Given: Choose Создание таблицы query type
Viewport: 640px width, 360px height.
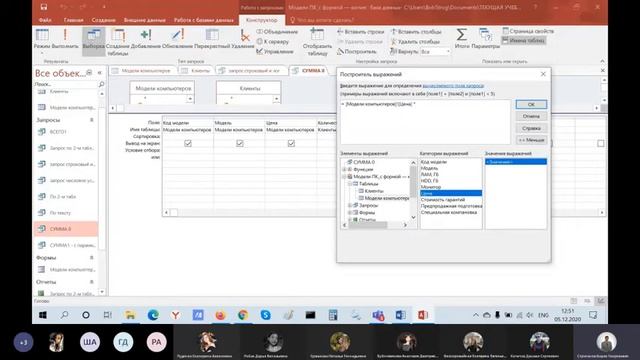Looking at the screenshot, I should (118, 42).
